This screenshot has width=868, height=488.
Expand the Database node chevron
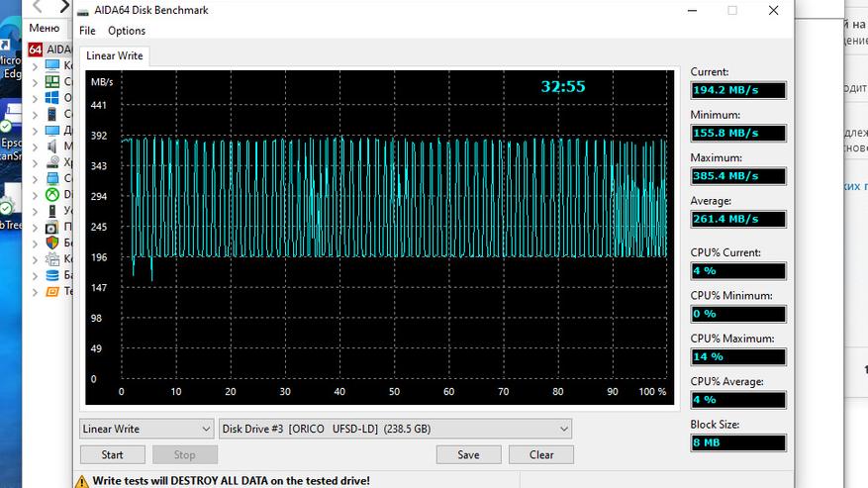click(x=36, y=276)
